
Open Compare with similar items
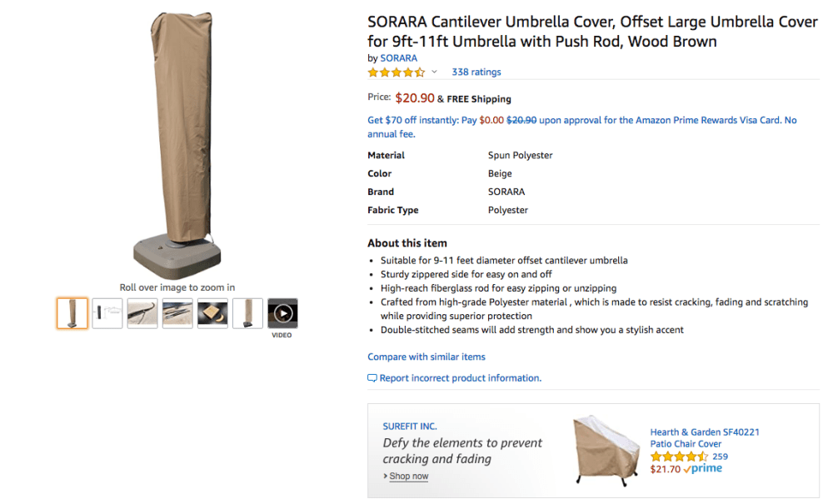426,357
